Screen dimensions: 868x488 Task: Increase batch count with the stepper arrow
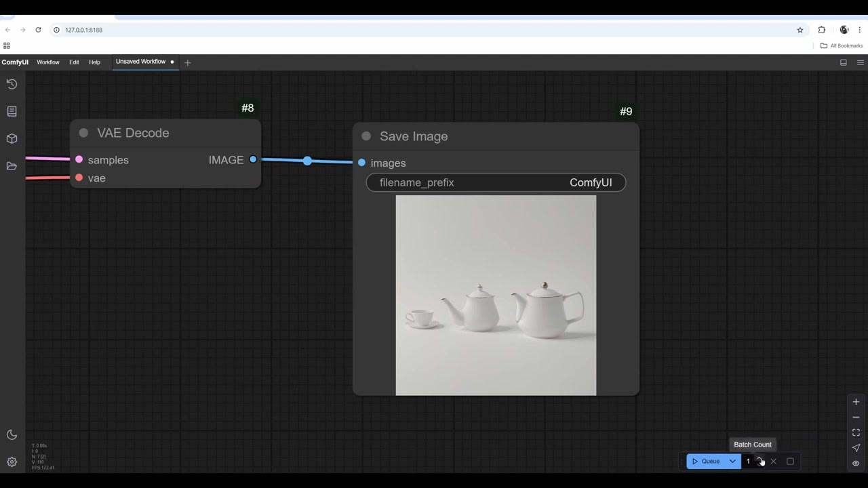tap(760, 459)
